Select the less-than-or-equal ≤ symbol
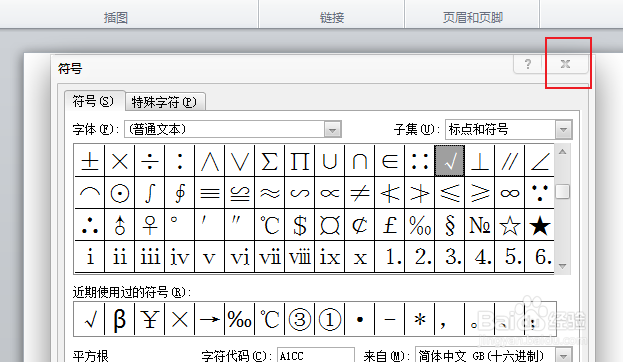 click(450, 193)
